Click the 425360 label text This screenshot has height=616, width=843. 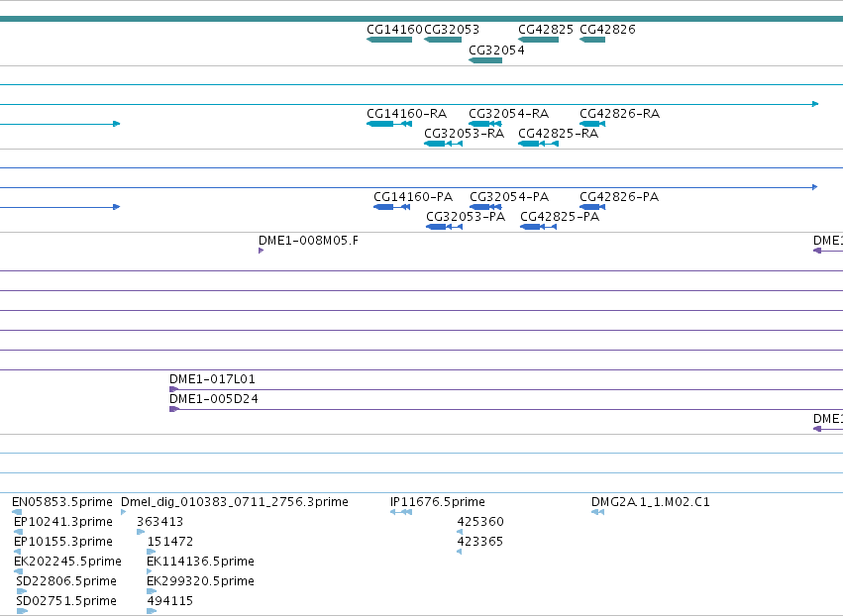coord(480,522)
